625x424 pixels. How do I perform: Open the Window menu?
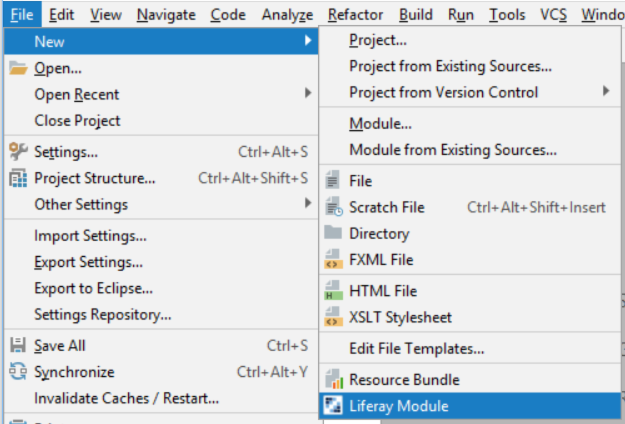click(603, 15)
